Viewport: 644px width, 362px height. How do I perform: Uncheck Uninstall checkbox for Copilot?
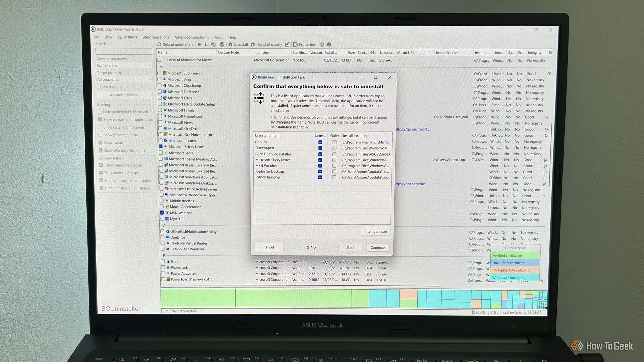(320, 142)
